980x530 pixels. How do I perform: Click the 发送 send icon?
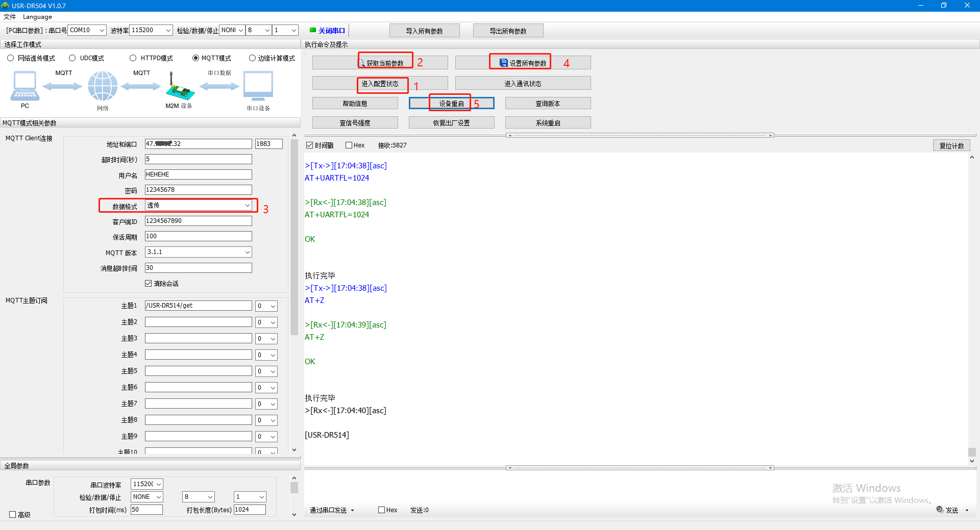[x=940, y=510]
